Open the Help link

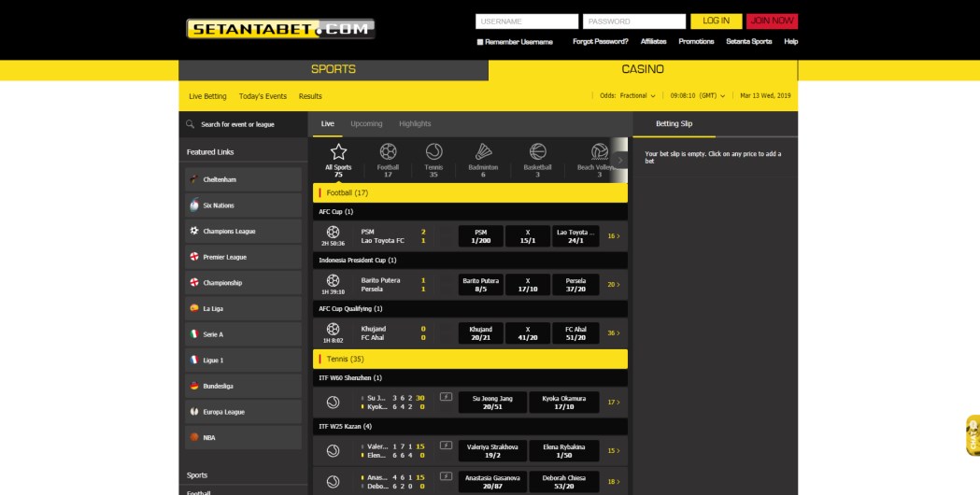coord(791,41)
